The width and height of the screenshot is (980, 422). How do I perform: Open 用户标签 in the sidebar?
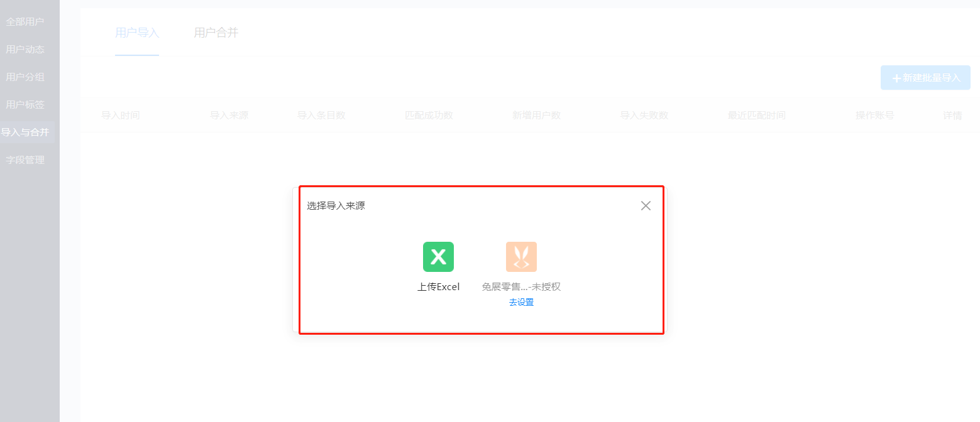pos(25,105)
